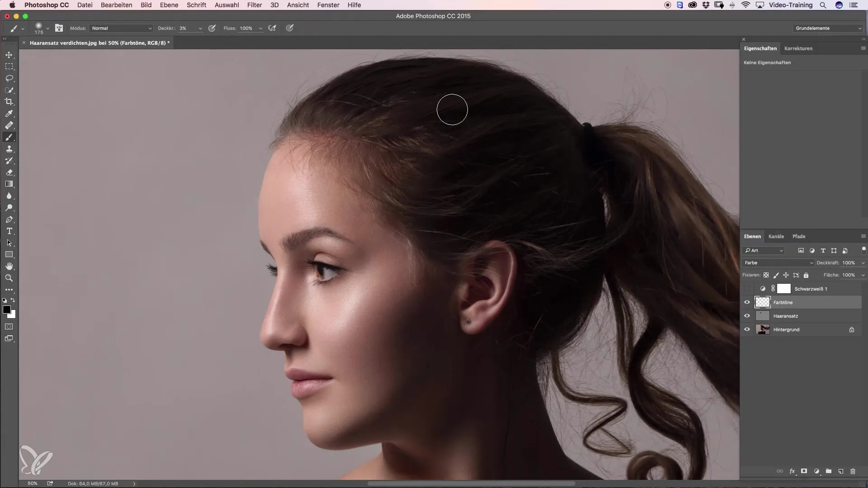Delete the selected layer via trash icon
Image resolution: width=868 pixels, height=488 pixels.
[853, 471]
